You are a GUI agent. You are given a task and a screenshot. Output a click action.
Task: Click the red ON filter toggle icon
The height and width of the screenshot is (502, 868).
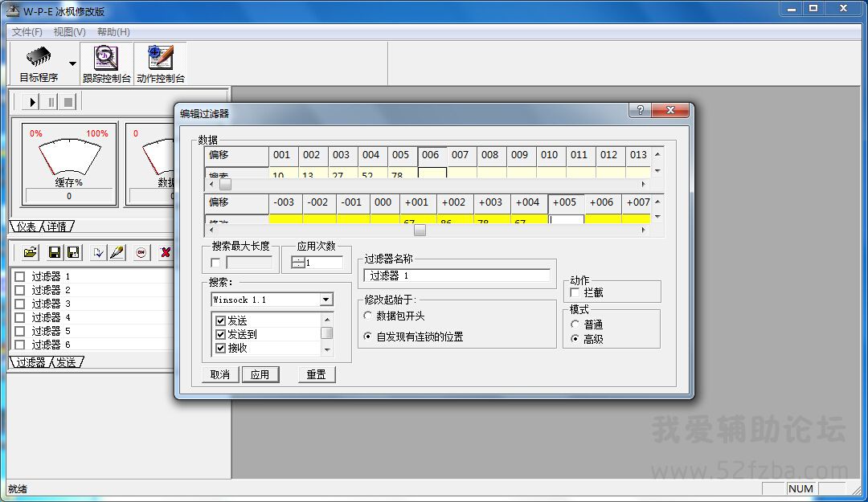141,252
